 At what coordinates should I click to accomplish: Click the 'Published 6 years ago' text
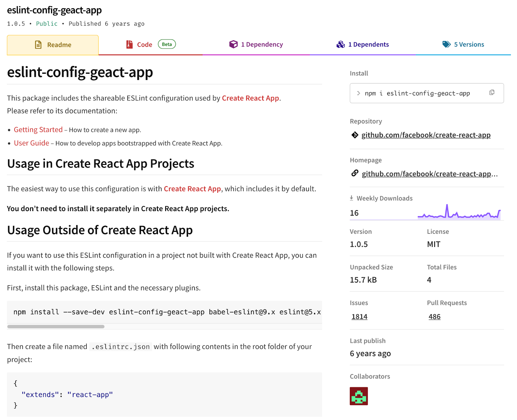[107, 24]
